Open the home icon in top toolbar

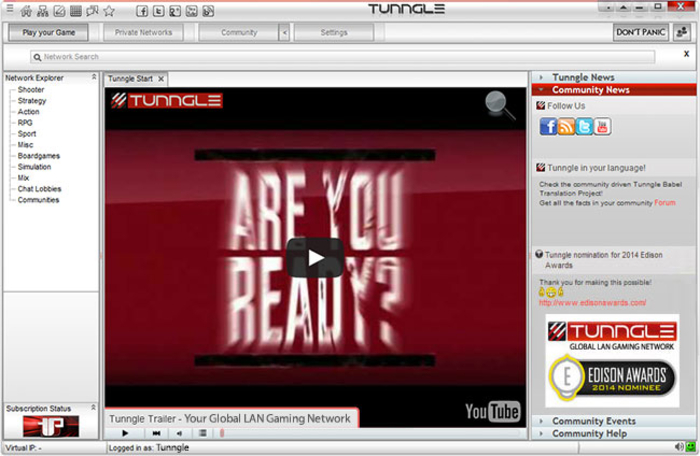click(26, 11)
